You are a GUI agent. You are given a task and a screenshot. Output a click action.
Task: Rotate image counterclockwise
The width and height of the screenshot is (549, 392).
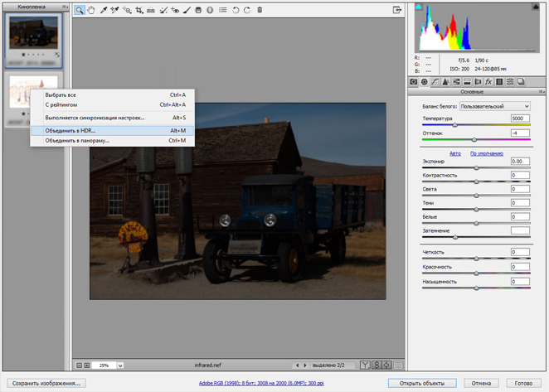pyautogui.click(x=236, y=10)
